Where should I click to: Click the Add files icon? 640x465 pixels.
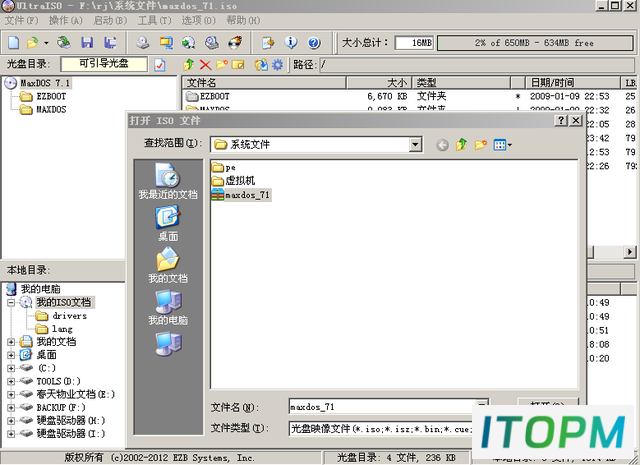tap(268, 42)
